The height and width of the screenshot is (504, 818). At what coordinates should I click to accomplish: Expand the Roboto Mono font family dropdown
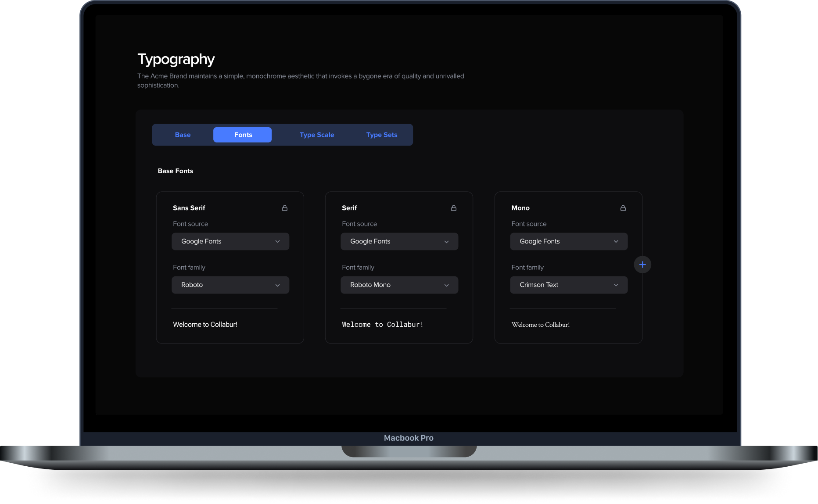pyautogui.click(x=399, y=285)
